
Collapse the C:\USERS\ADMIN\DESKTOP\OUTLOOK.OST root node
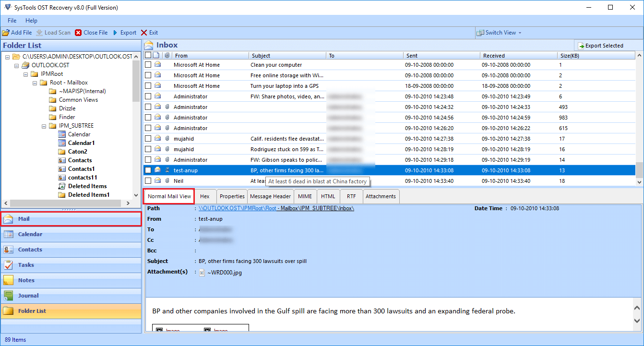tap(7, 57)
